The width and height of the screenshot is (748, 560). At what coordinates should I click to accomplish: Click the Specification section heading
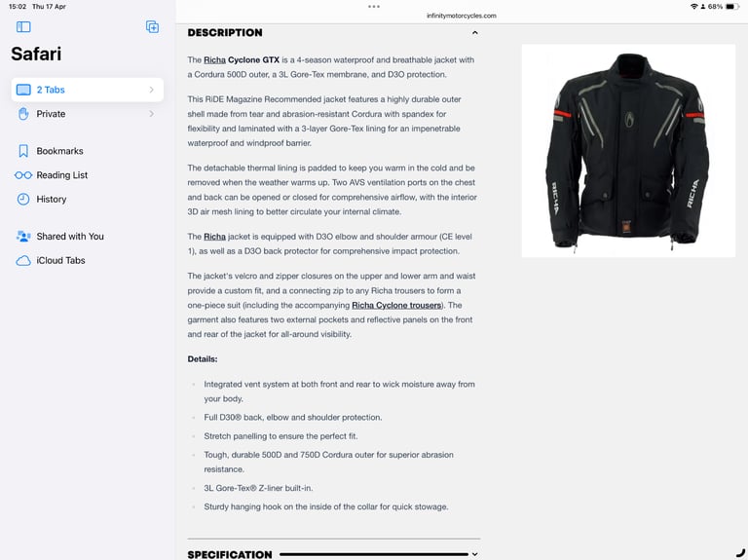click(230, 554)
